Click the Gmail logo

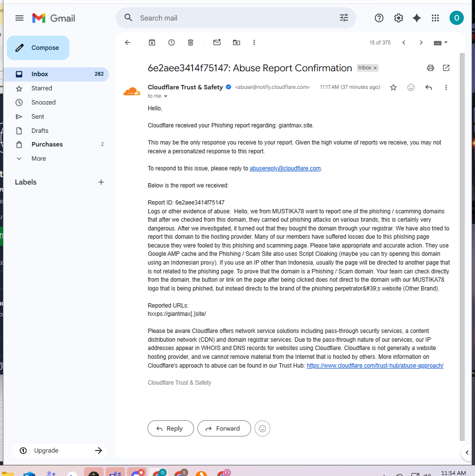53,18
